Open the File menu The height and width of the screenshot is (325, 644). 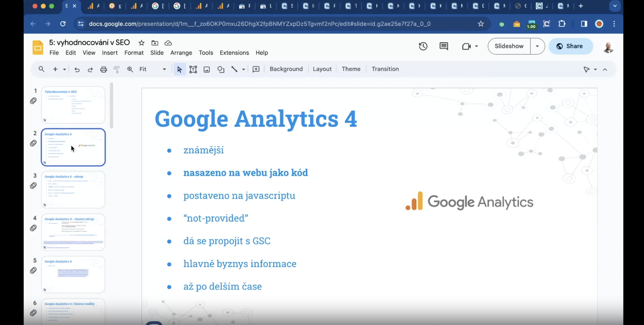pyautogui.click(x=54, y=53)
